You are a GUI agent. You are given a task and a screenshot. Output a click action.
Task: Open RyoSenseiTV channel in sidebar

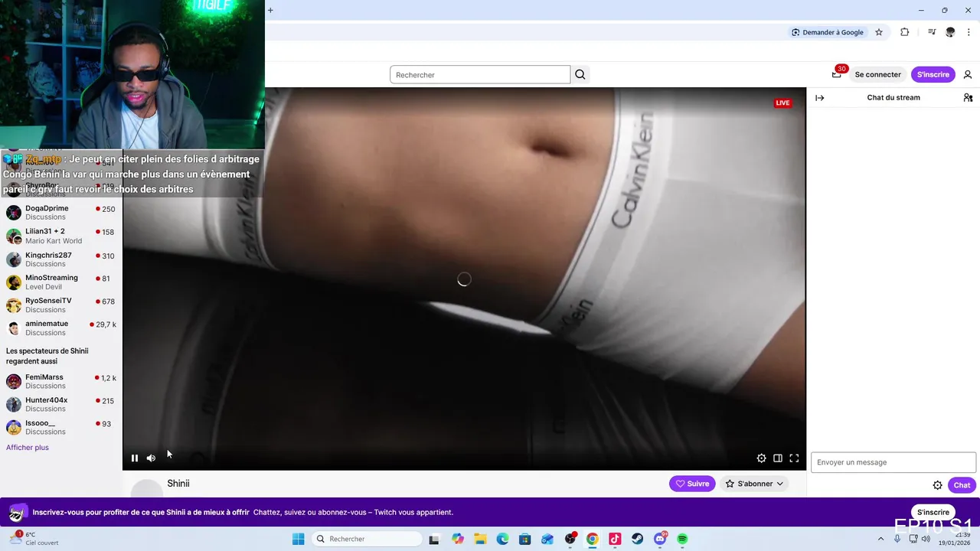click(61, 305)
